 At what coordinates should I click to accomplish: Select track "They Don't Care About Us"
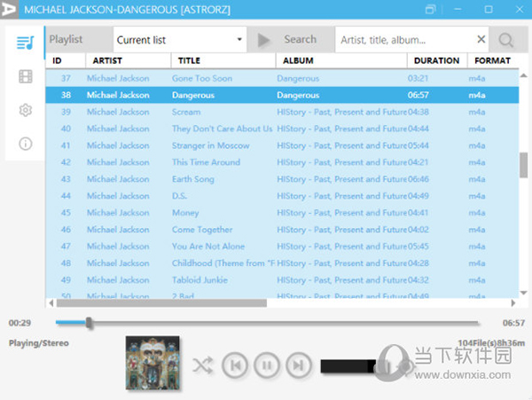[x=222, y=129]
